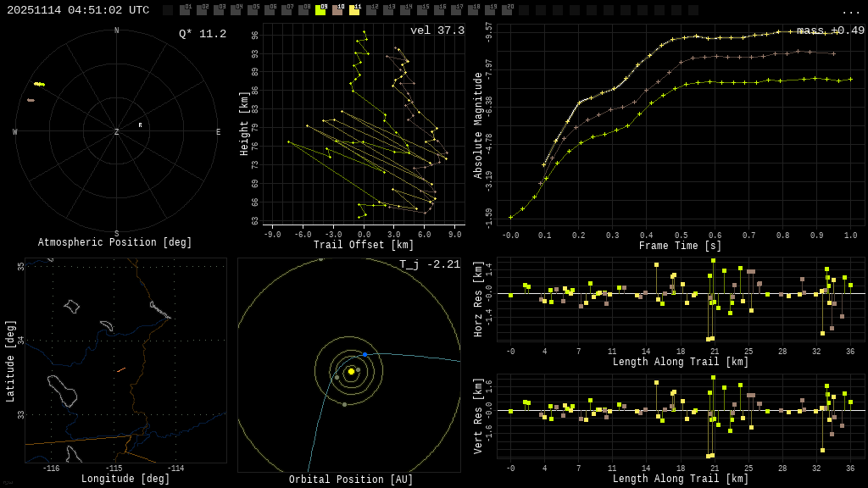Select the gray station 20 box

[x=507, y=10]
